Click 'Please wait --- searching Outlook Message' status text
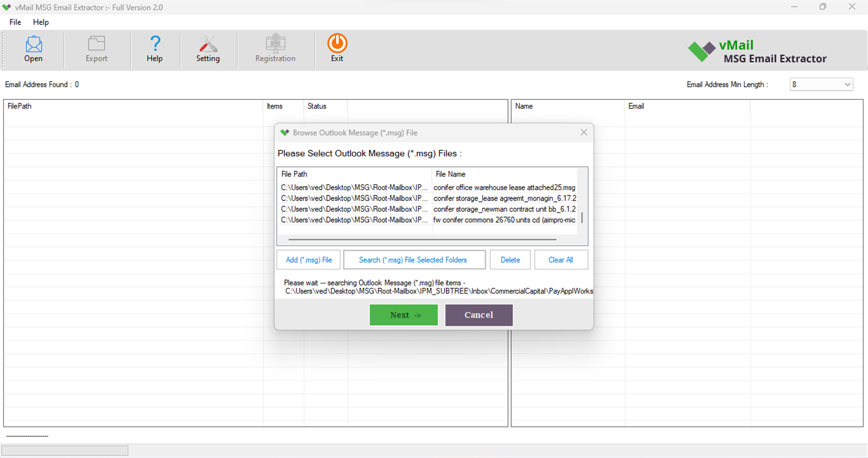This screenshot has height=458, width=868. (375, 283)
